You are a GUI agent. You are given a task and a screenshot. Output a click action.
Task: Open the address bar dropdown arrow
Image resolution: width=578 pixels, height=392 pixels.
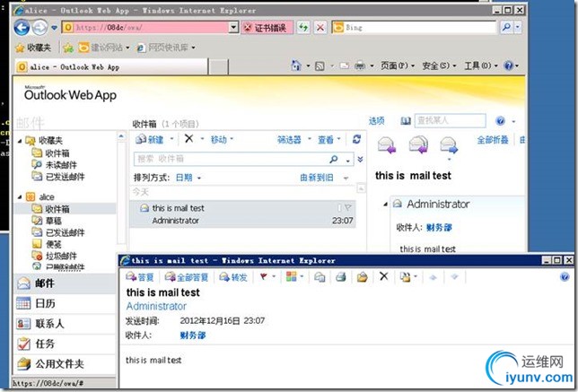233,27
